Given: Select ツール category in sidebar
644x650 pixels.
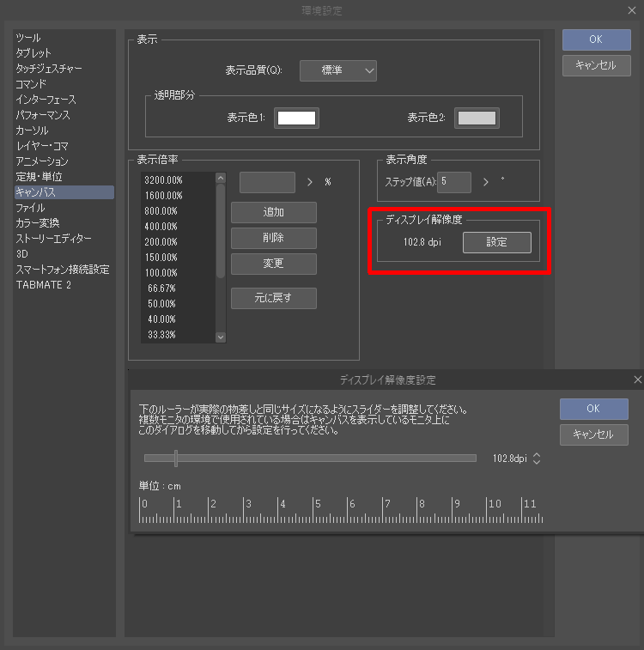Looking at the screenshot, I should point(28,38).
